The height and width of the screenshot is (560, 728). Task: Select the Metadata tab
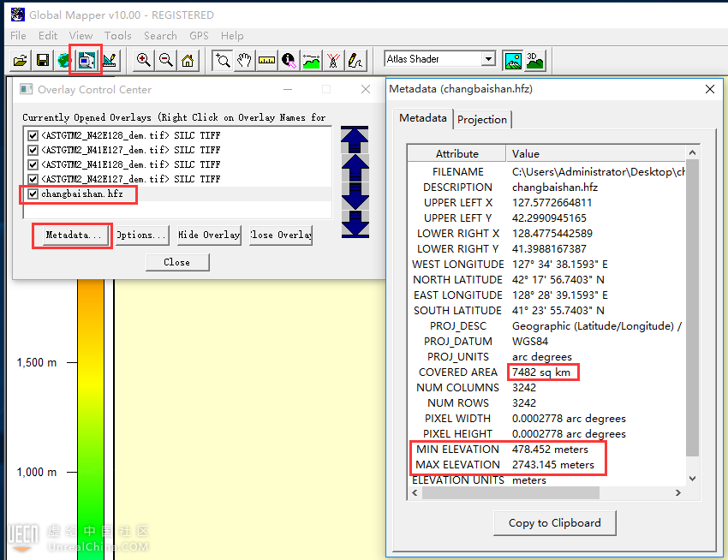coord(422,118)
